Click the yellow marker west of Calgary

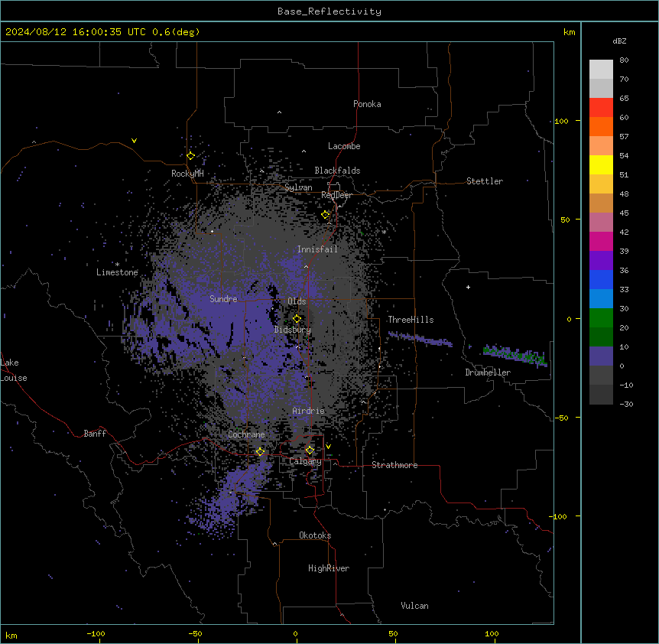(x=260, y=451)
